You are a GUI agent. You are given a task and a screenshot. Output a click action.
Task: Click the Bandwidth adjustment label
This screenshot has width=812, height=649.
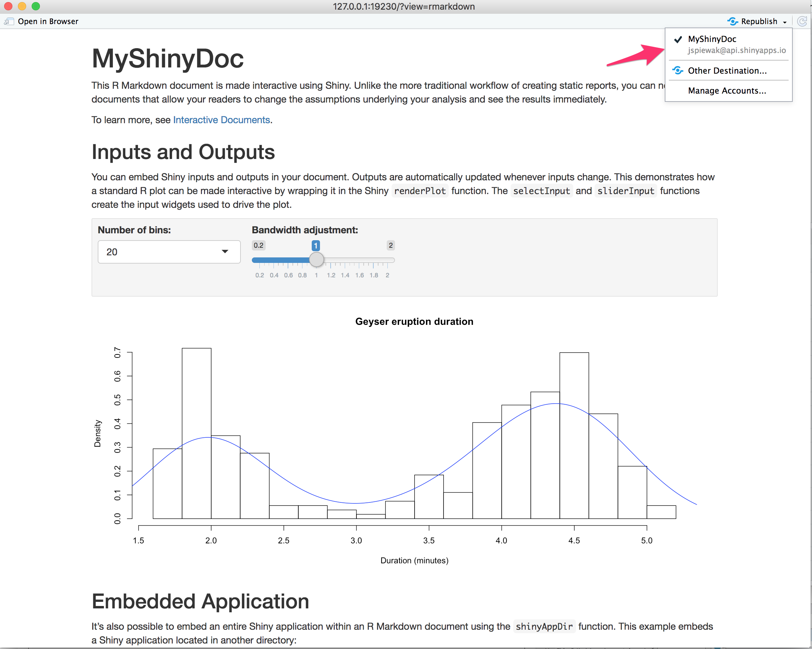click(x=305, y=230)
